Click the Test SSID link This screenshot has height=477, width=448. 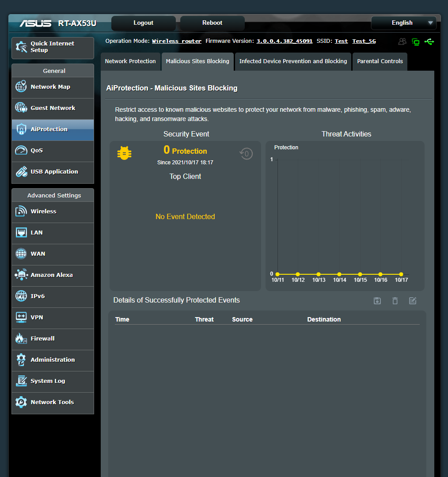click(x=341, y=41)
